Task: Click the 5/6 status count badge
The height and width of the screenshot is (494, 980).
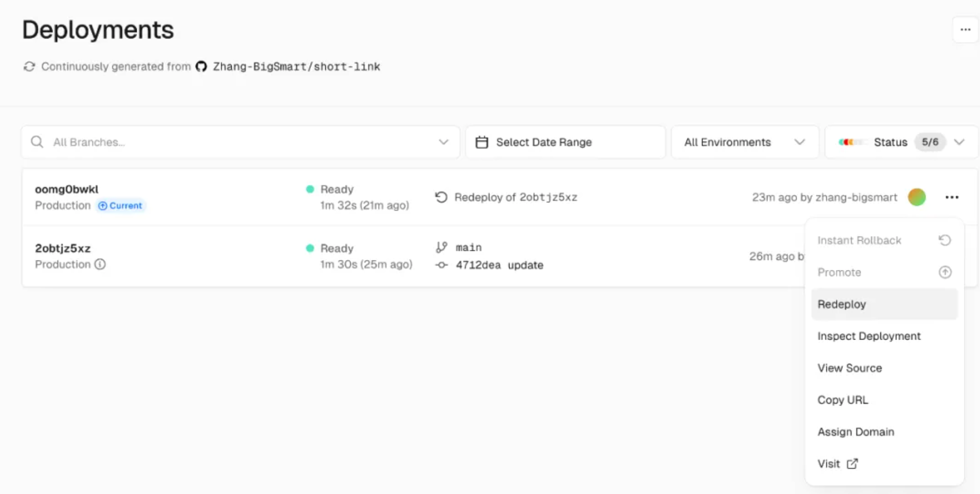Action: pyautogui.click(x=930, y=142)
